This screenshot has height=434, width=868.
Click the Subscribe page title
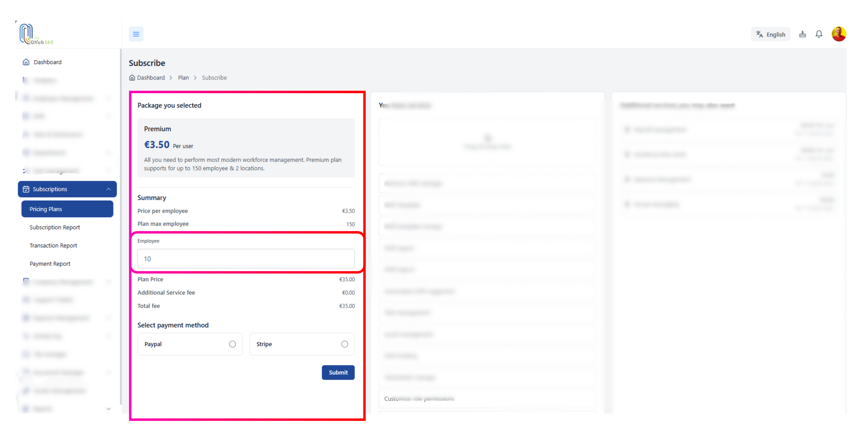tap(147, 63)
